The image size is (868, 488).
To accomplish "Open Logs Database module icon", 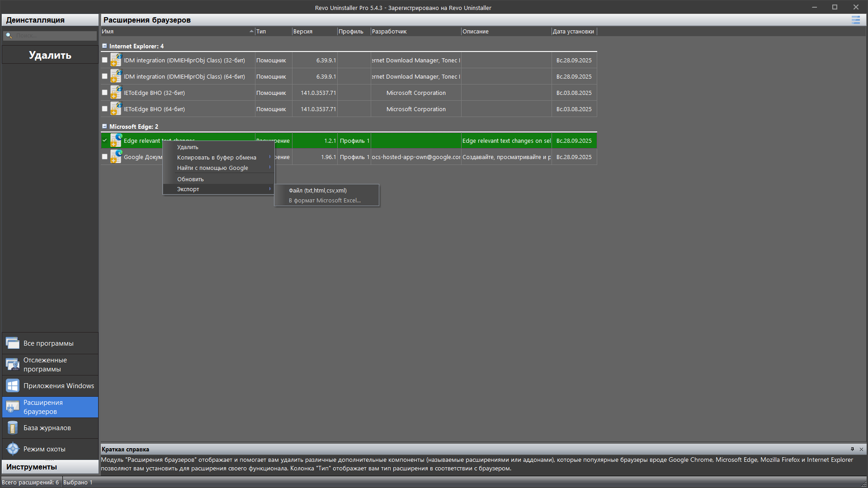I will (13, 428).
